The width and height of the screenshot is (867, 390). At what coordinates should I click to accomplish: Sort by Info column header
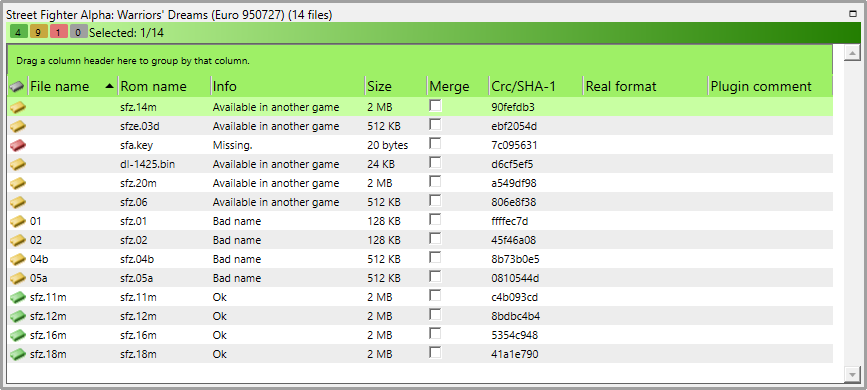(288, 86)
